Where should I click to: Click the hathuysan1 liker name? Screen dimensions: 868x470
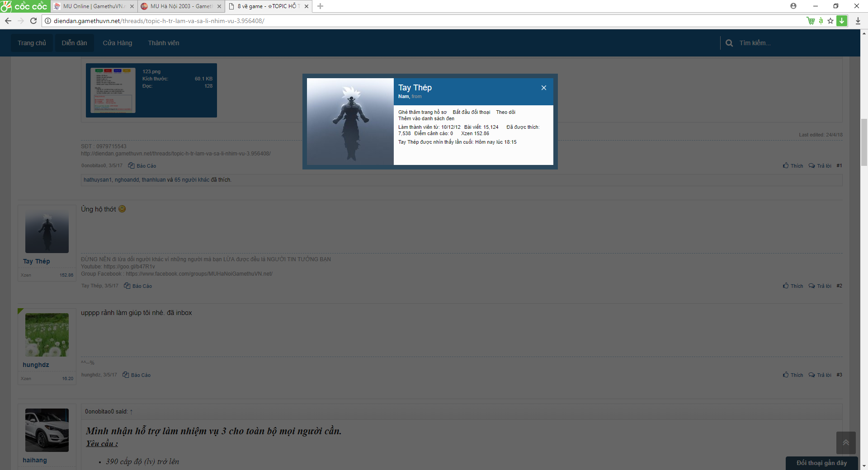pos(98,180)
